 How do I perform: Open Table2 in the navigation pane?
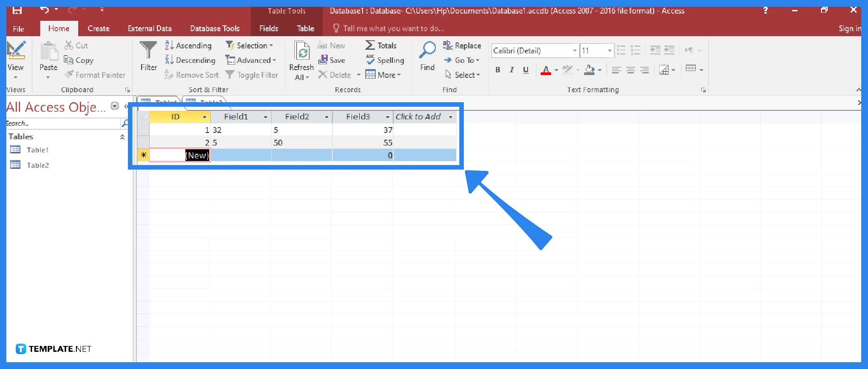tap(37, 165)
